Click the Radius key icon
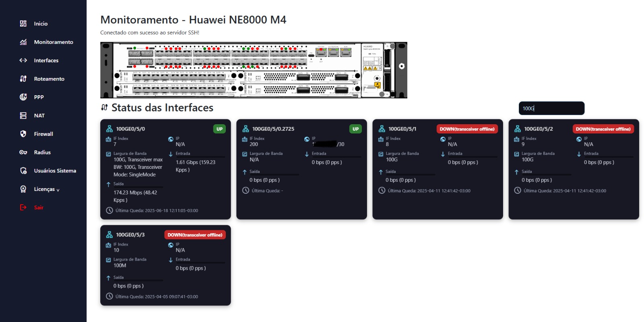Screen dimensions: 644x322 pyautogui.click(x=23, y=152)
